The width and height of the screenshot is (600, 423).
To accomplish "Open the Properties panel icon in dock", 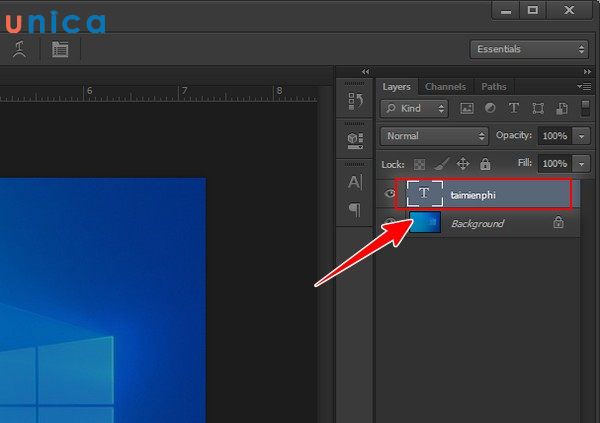I will point(354,141).
